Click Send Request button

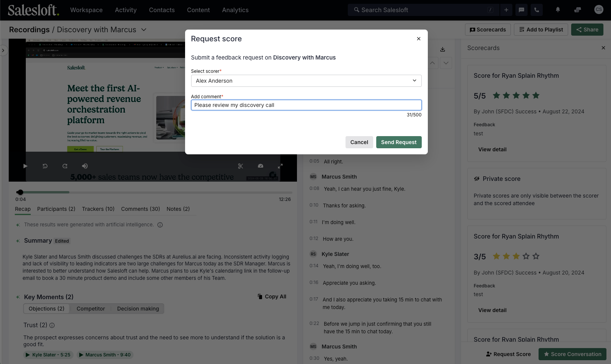point(399,142)
